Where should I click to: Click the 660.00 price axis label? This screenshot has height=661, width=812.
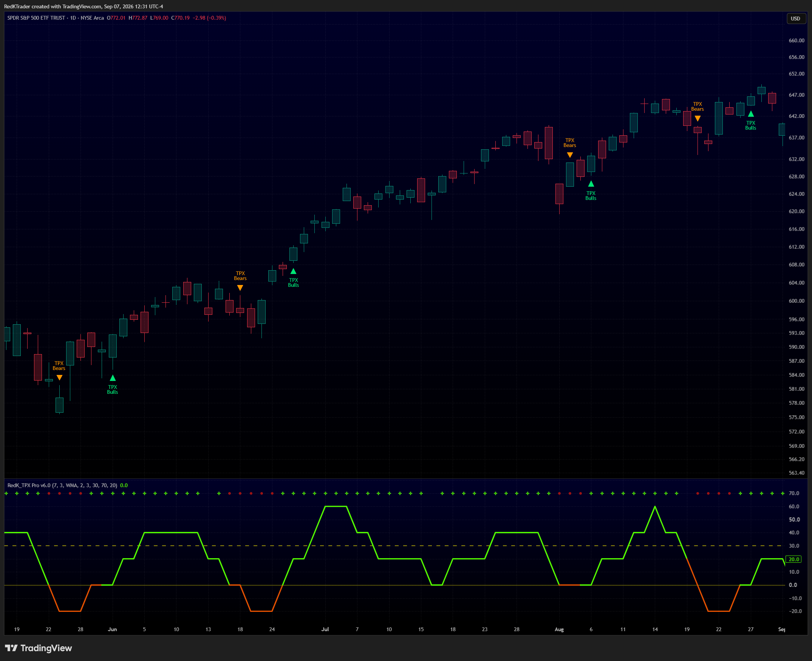[797, 40]
